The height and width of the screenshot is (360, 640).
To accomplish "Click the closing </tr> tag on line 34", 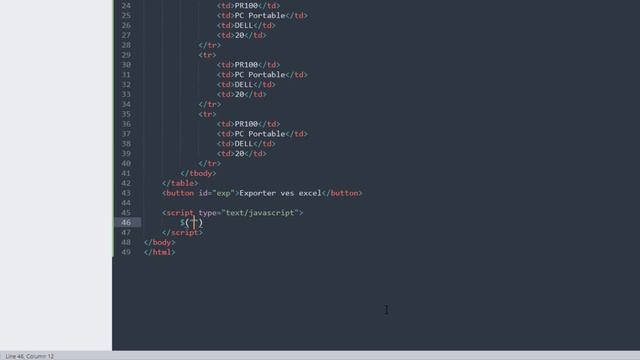I will pos(210,104).
